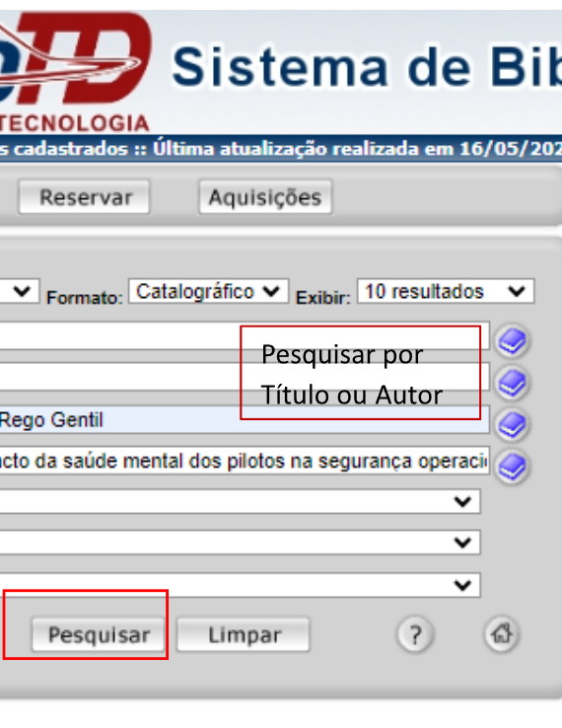562x728 pixels.
Task: Open the partially visible dropdown left of Formato
Action: (20, 292)
